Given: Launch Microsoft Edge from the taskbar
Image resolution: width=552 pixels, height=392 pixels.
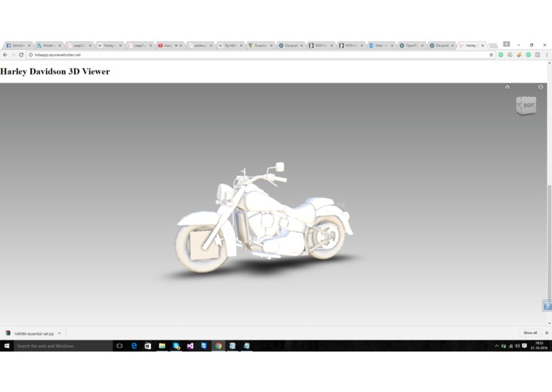Looking at the screenshot, I should pyautogui.click(x=134, y=346).
